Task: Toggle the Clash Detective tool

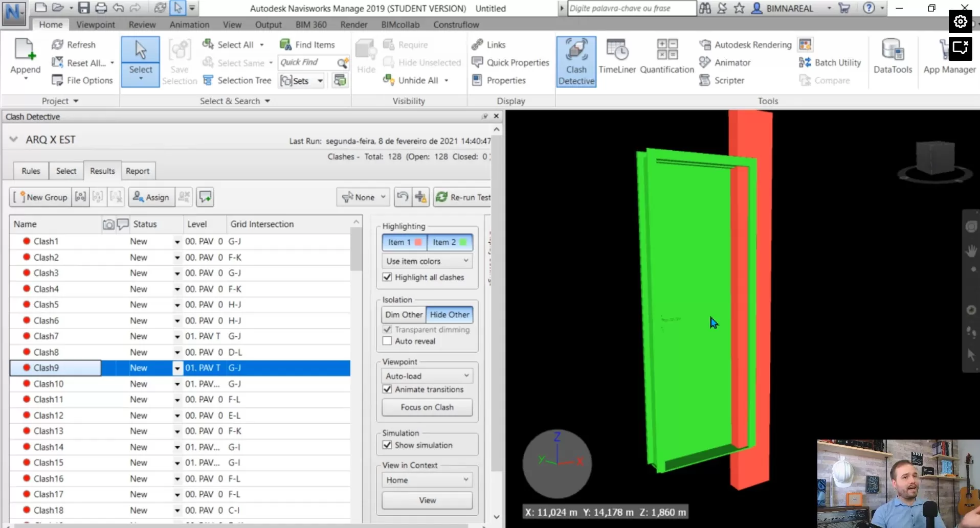Action: (x=576, y=61)
